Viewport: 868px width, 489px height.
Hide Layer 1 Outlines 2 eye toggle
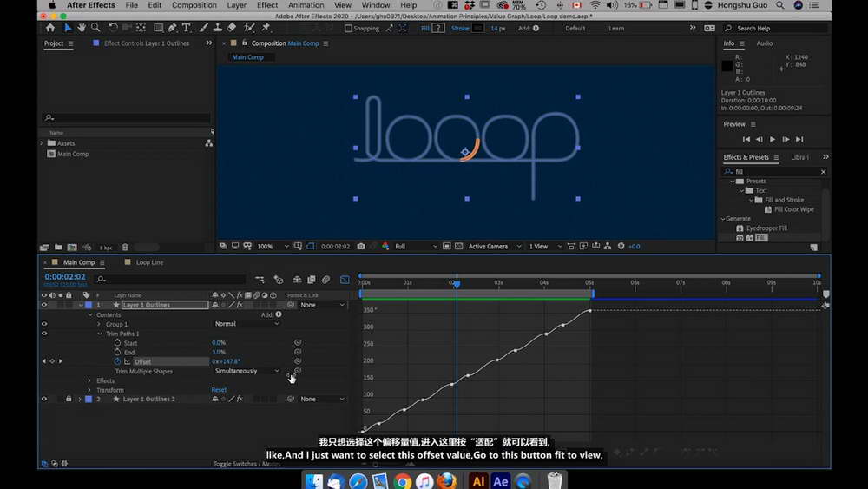(x=44, y=400)
